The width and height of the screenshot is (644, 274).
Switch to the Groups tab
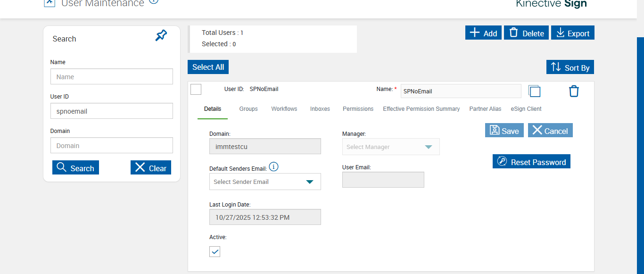[x=248, y=109]
